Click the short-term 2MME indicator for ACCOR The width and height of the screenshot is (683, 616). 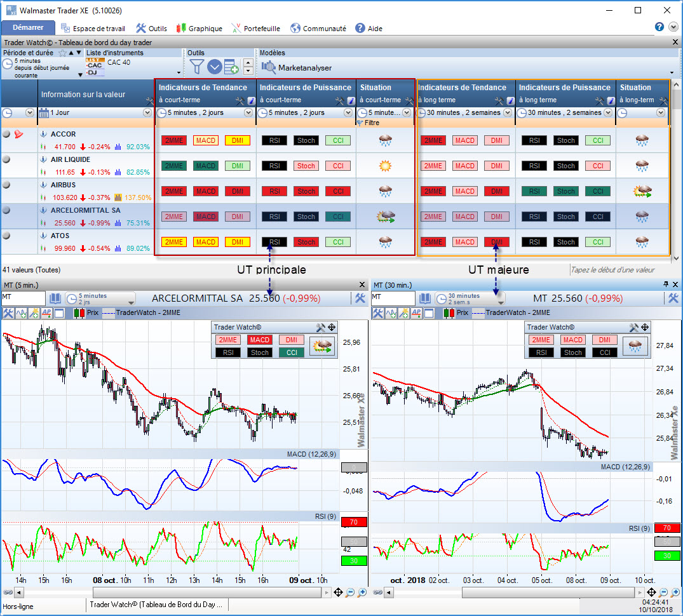pyautogui.click(x=174, y=140)
